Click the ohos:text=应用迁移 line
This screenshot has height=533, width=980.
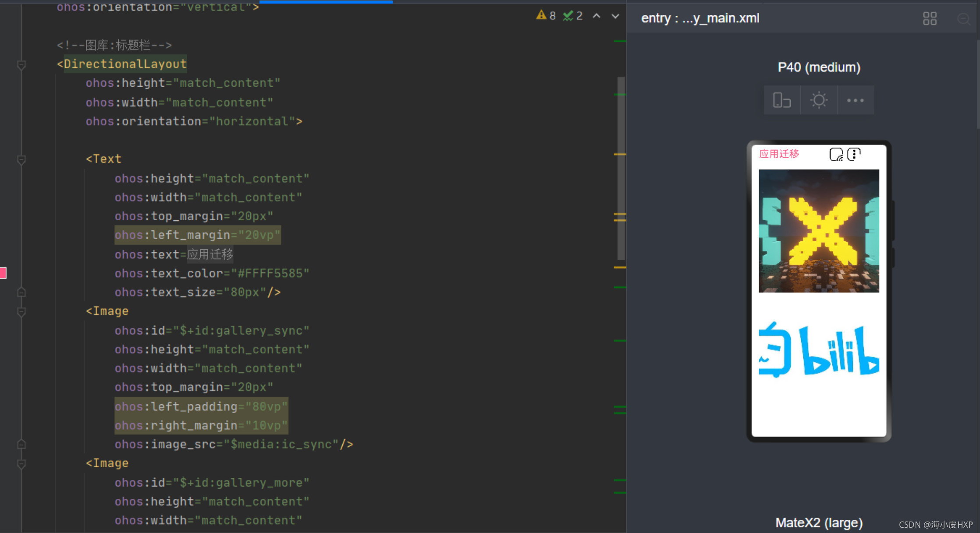point(174,254)
